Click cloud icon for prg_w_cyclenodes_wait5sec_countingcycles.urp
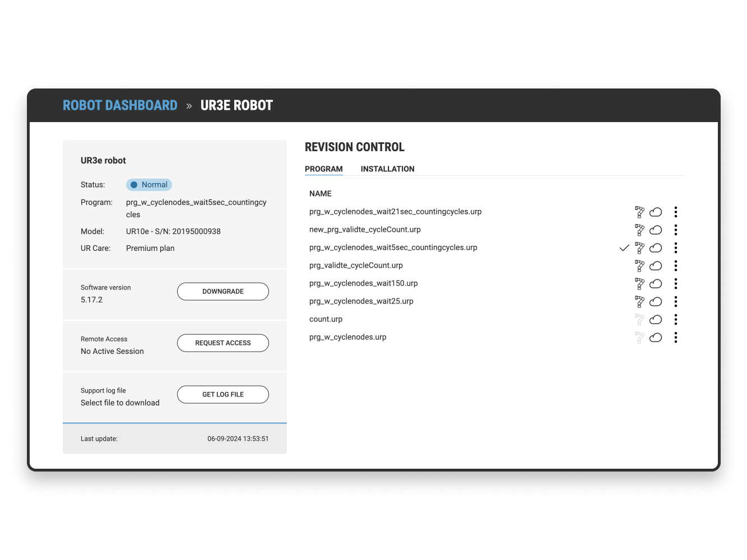The image size is (747, 560). click(x=656, y=248)
